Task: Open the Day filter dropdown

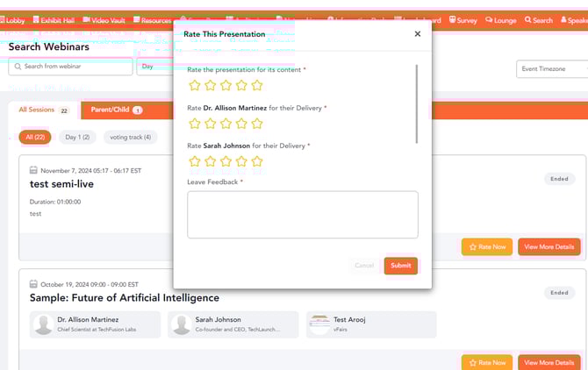Action: (154, 67)
